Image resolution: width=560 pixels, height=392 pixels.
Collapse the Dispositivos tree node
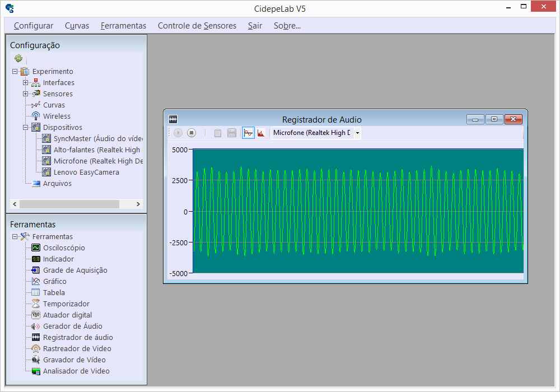[25, 128]
